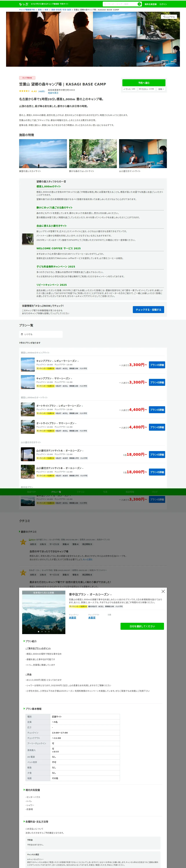The image size is (186, 868).
Task: Click もっと読む in the first review
Action: tap(88, 559)
